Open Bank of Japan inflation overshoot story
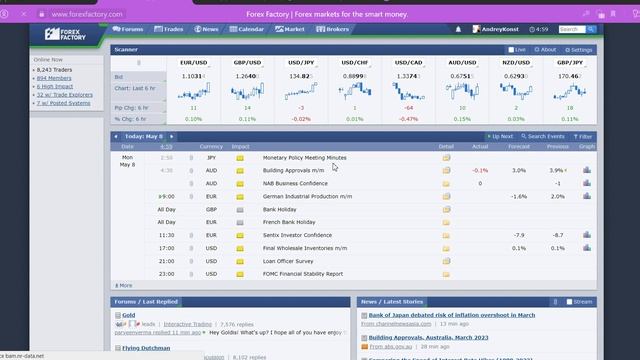 452,315
